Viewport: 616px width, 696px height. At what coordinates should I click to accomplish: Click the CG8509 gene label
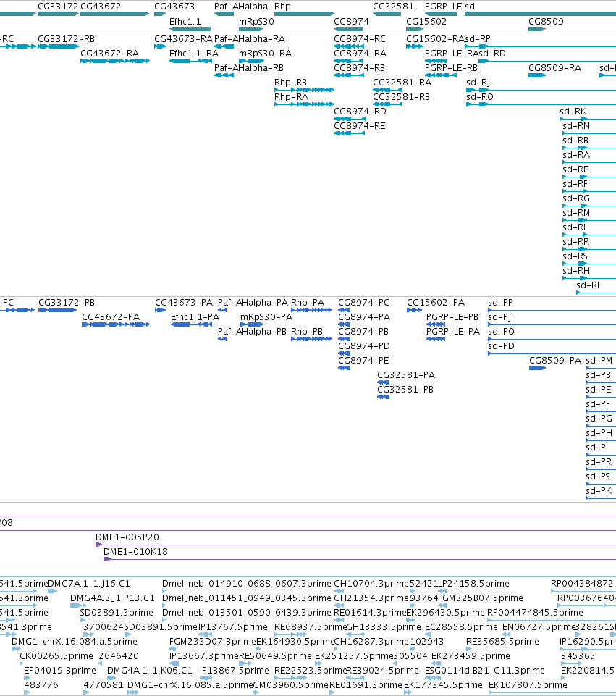546,21
